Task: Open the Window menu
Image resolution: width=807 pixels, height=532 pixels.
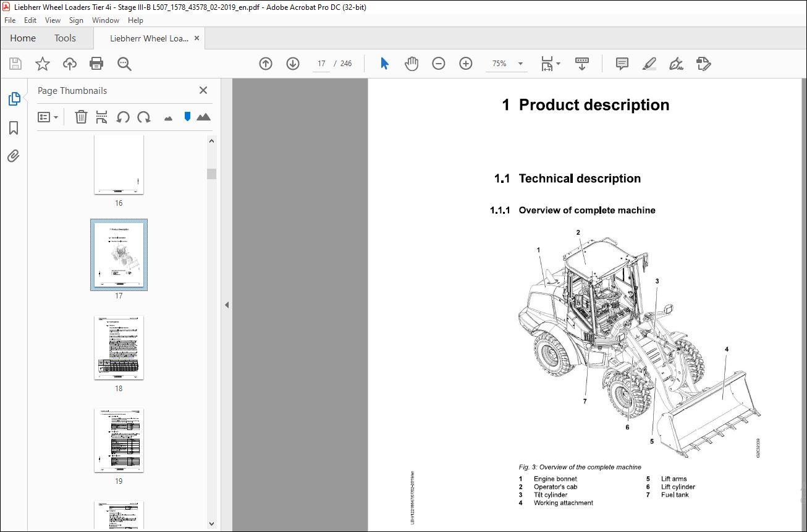Action: (106, 20)
